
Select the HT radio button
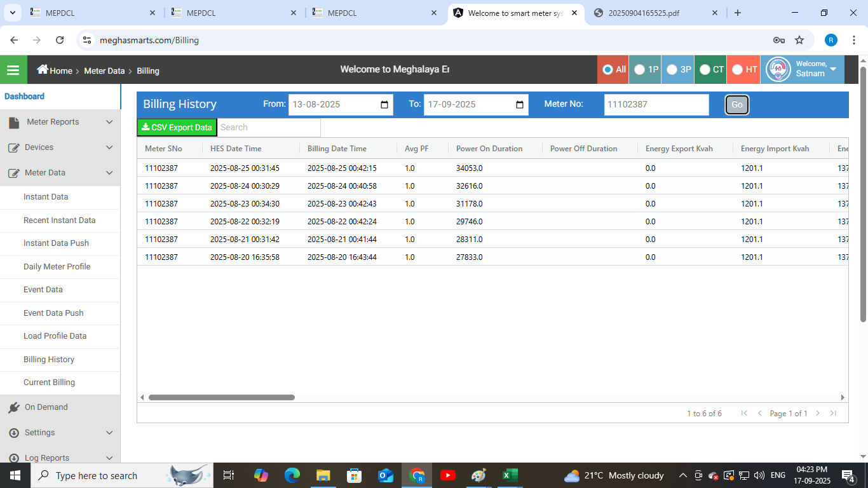click(738, 70)
